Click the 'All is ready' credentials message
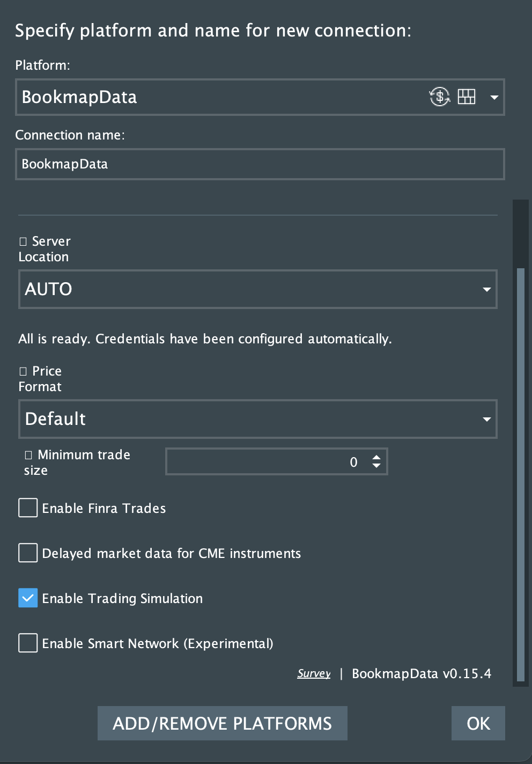 205,339
